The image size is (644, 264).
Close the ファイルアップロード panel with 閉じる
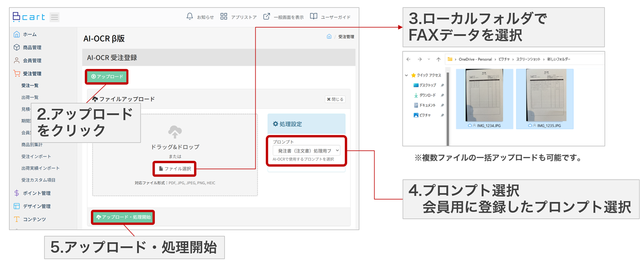tap(335, 99)
